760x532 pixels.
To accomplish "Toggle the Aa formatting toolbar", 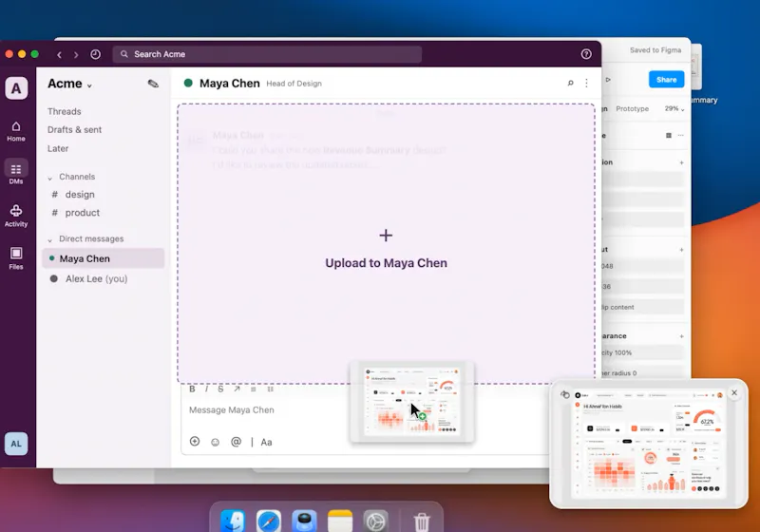I will point(266,442).
